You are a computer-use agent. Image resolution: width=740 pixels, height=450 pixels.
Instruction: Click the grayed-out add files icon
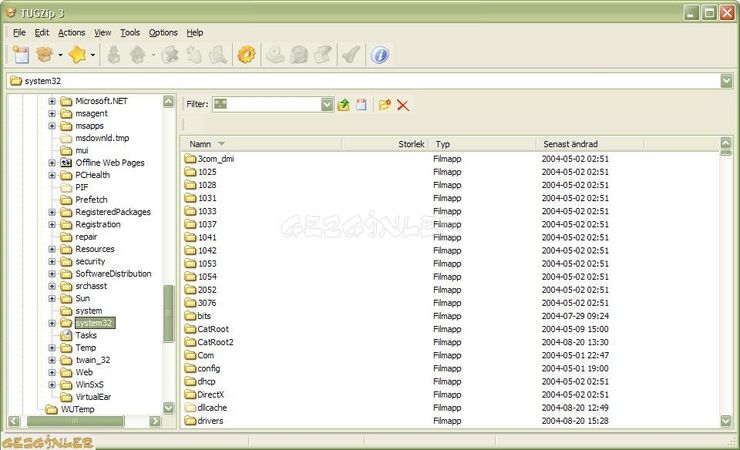113,55
